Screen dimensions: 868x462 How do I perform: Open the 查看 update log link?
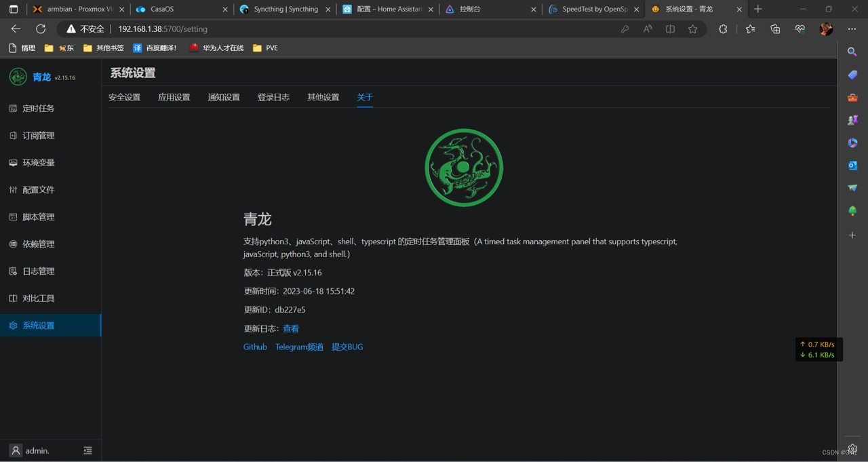point(291,328)
